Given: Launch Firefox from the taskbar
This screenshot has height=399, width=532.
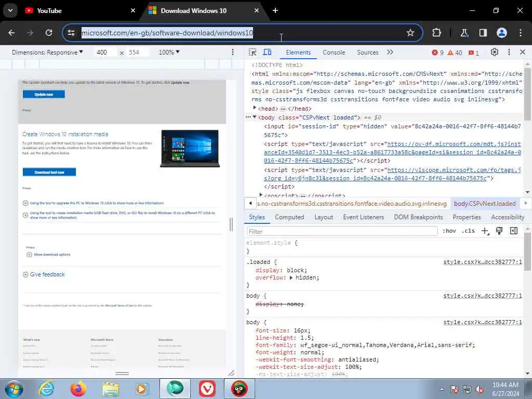Looking at the screenshot, I should pyautogui.click(x=78, y=389).
